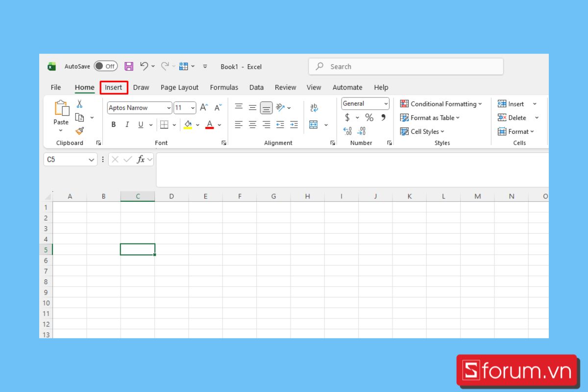Image resolution: width=588 pixels, height=392 pixels.
Task: Increase decimal places
Action: click(347, 131)
